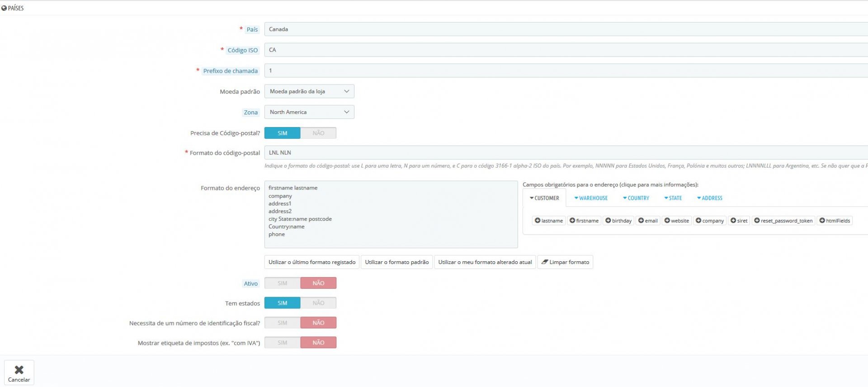Click Utilizar o último formato registado
The height and width of the screenshot is (387, 868).
pyautogui.click(x=312, y=262)
